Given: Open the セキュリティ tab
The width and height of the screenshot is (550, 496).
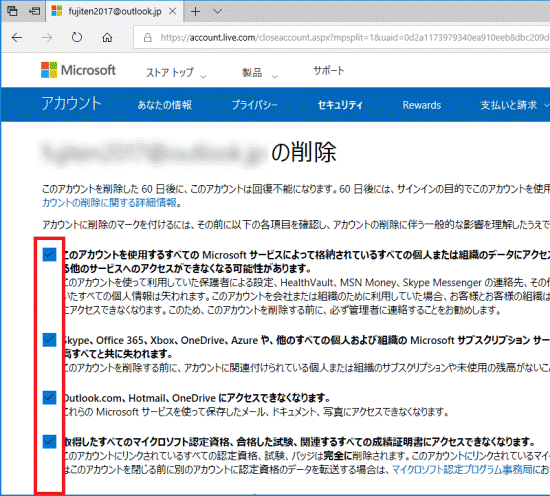Looking at the screenshot, I should coord(340,105).
